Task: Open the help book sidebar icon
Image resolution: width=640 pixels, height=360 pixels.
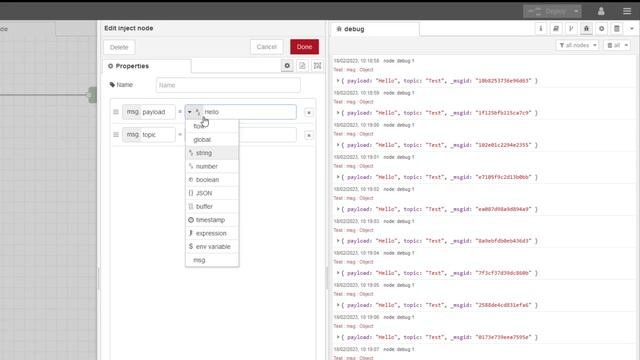Action: click(x=556, y=29)
